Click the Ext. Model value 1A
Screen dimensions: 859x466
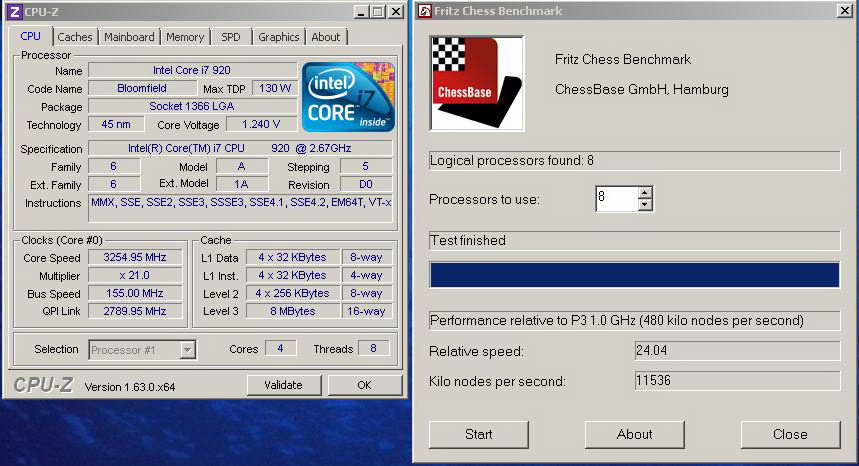coord(242,184)
